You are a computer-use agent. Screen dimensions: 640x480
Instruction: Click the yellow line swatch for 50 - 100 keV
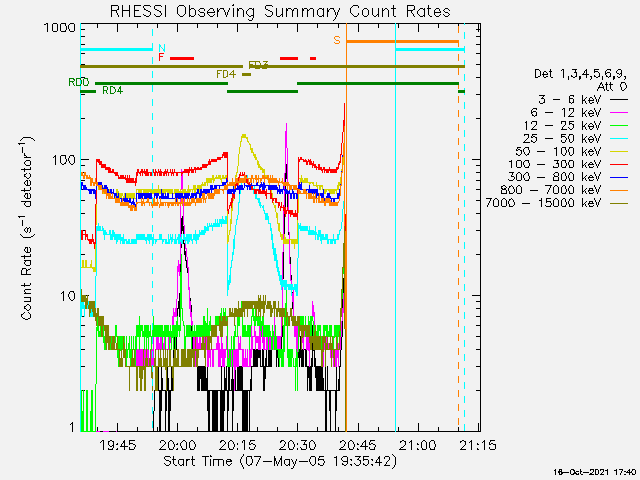tap(619, 152)
